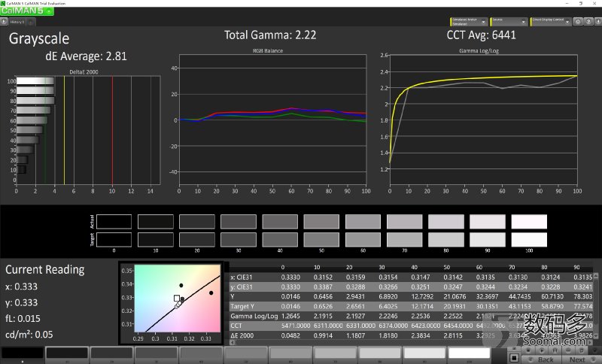Select the 10% gray patch in bottom strip
This screenshot has height=364, width=602.
coord(67,353)
